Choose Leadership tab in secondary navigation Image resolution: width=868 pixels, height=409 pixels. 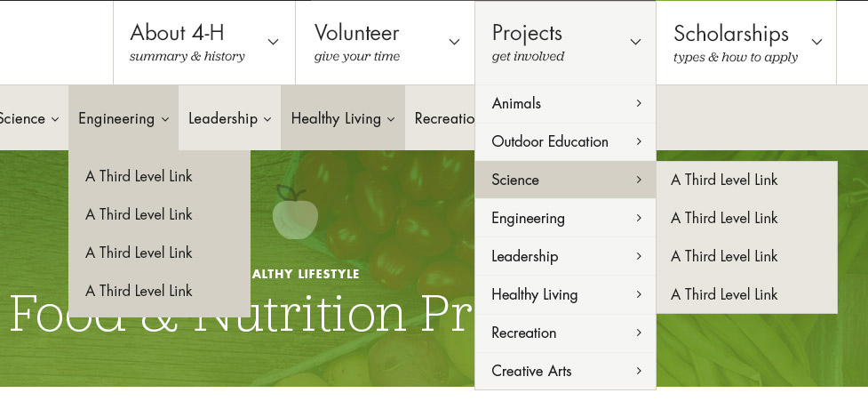[x=230, y=118]
